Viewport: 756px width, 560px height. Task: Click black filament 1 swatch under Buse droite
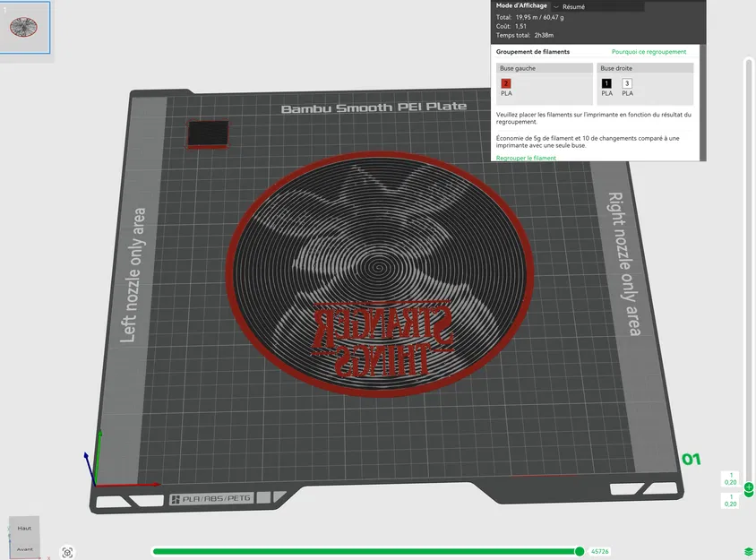pyautogui.click(x=606, y=83)
